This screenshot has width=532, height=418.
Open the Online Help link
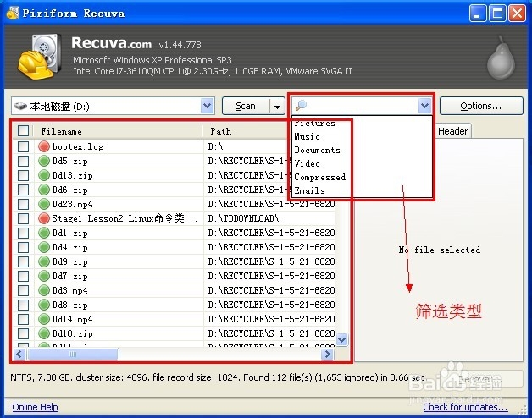(35, 406)
